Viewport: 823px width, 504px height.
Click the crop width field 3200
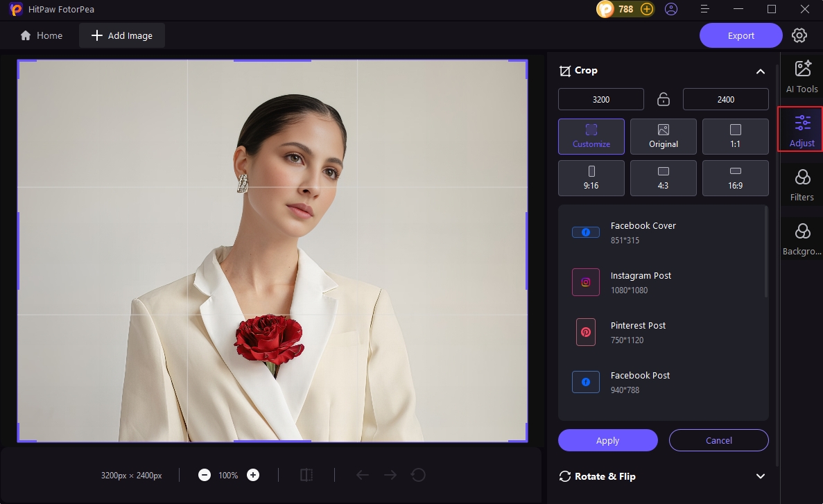tap(601, 99)
